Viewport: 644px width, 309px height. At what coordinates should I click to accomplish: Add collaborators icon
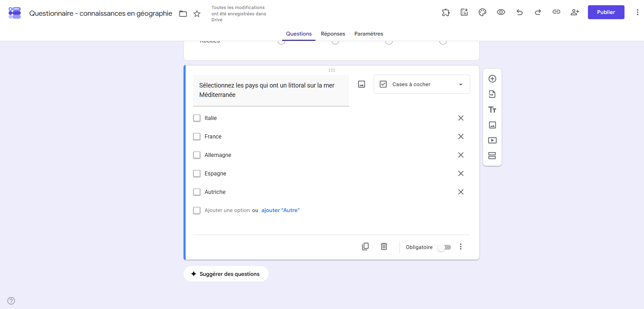(575, 12)
